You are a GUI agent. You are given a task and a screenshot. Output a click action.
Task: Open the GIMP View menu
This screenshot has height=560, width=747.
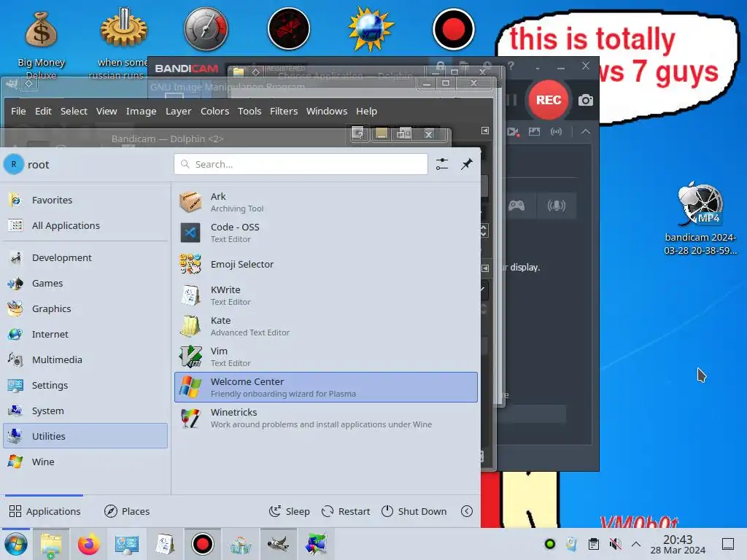(107, 111)
